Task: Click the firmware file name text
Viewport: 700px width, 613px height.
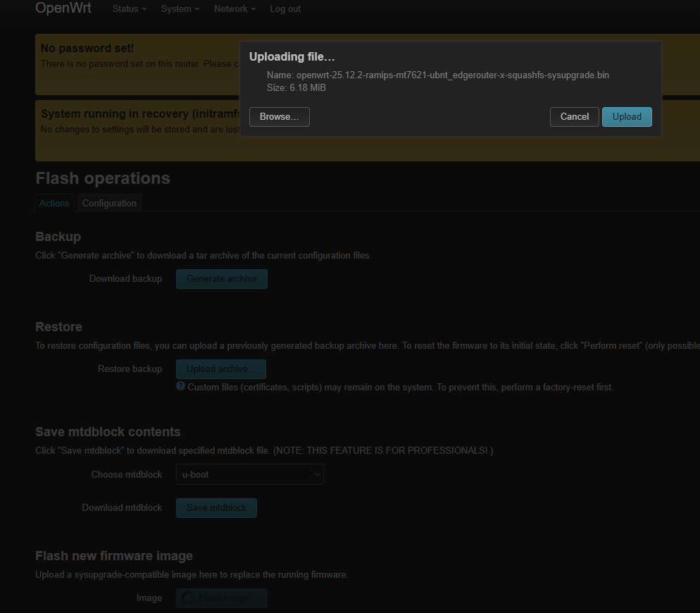Action: point(453,75)
